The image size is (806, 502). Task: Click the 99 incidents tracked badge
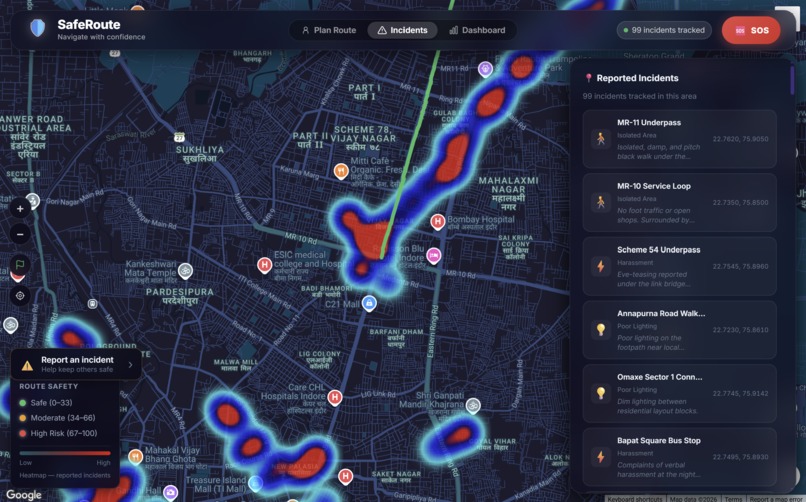(x=664, y=30)
